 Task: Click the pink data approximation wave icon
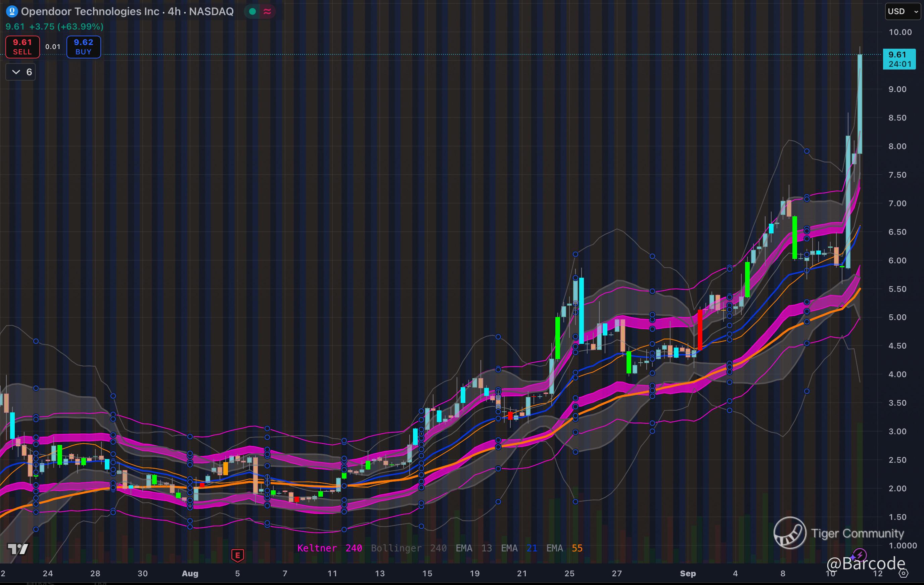[267, 11]
